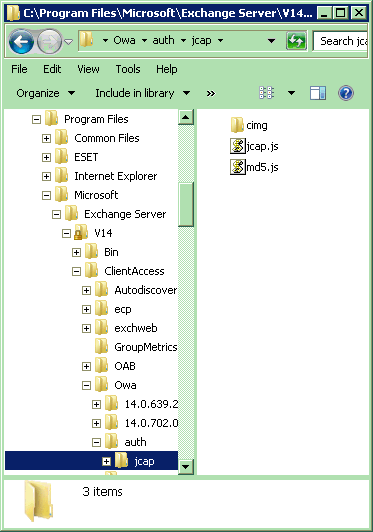Click tree scrollbar up arrow

(x=186, y=117)
